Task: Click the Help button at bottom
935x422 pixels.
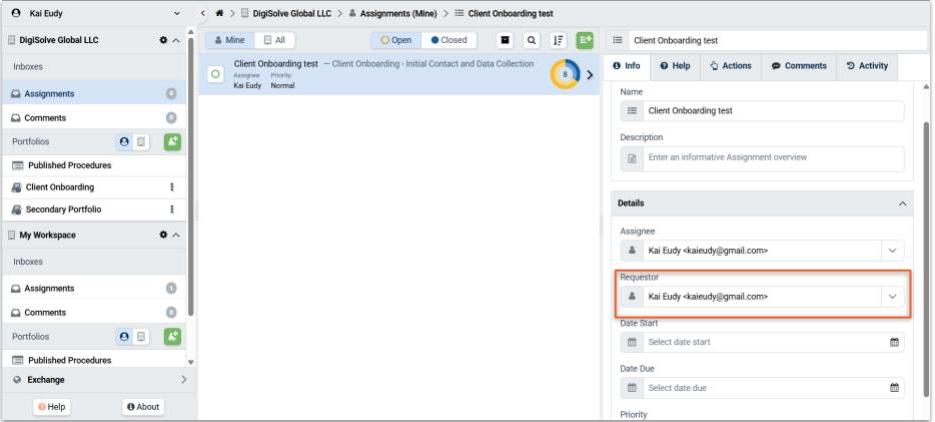Action: point(51,407)
